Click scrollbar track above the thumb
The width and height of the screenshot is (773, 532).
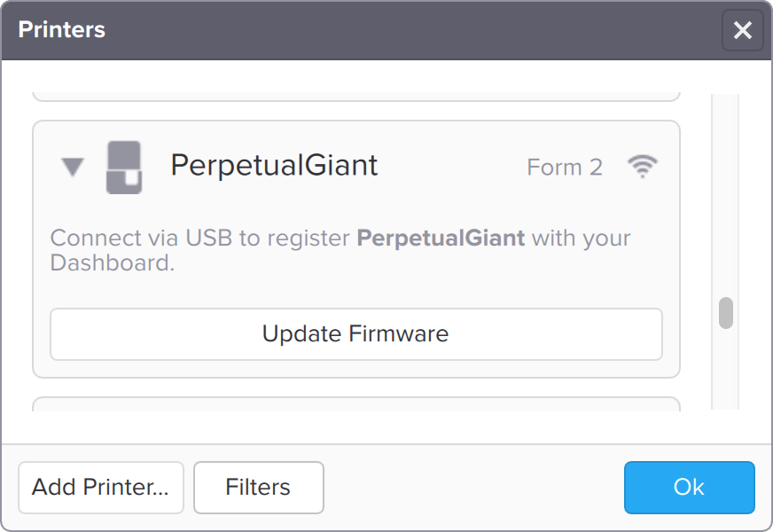pyautogui.click(x=726, y=195)
